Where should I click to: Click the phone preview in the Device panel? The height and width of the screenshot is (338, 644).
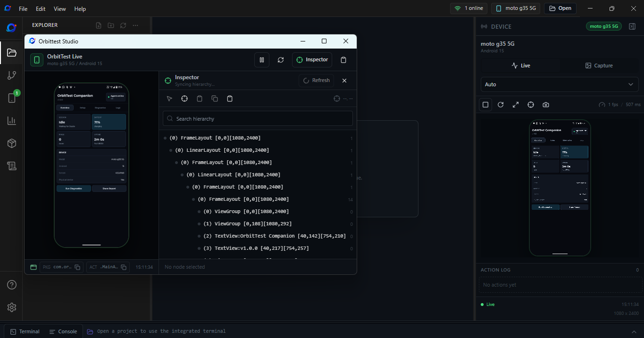point(560,188)
